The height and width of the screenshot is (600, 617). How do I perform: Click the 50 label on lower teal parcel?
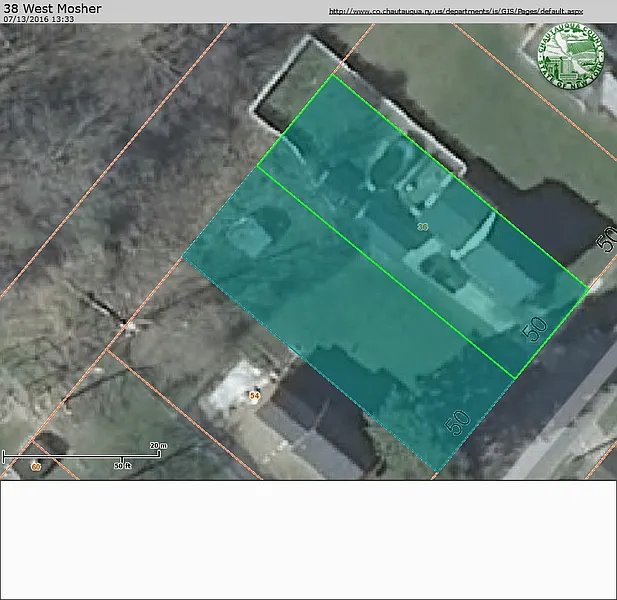tap(457, 421)
